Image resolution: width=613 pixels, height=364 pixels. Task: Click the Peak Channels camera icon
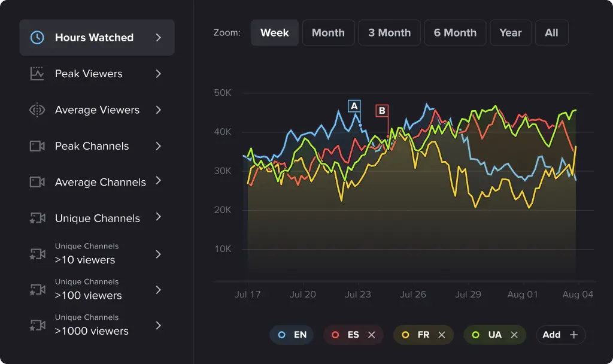coord(37,146)
